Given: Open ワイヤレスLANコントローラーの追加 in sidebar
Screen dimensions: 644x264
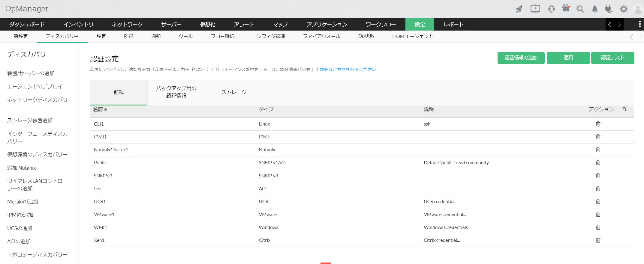Looking at the screenshot, I should pyautogui.click(x=37, y=185).
